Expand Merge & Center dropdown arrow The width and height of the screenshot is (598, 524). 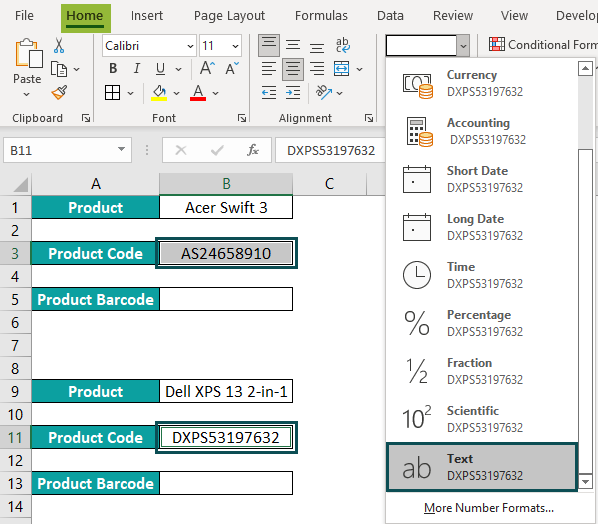point(359,69)
